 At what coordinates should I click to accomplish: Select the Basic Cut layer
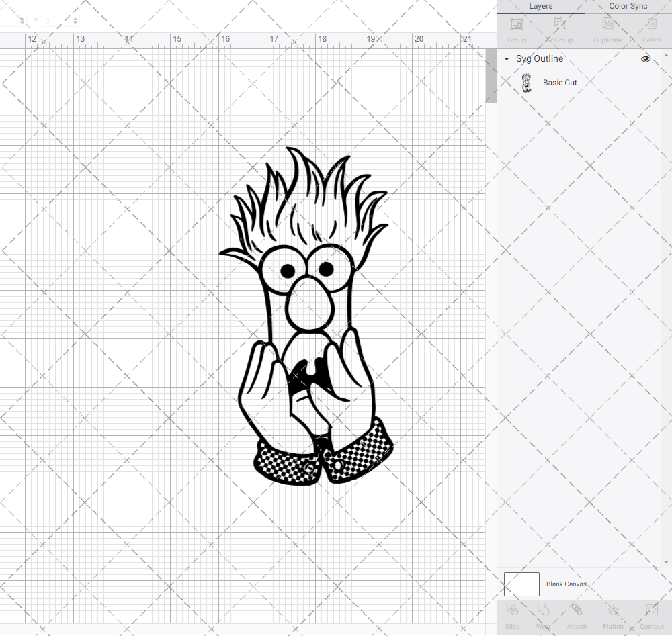[x=560, y=82]
